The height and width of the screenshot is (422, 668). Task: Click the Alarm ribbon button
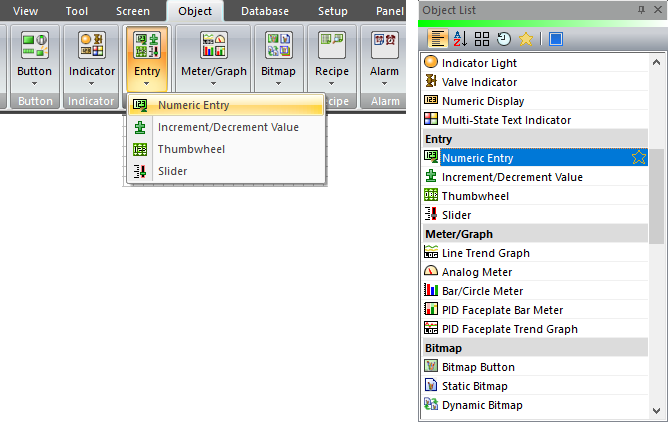pos(385,60)
